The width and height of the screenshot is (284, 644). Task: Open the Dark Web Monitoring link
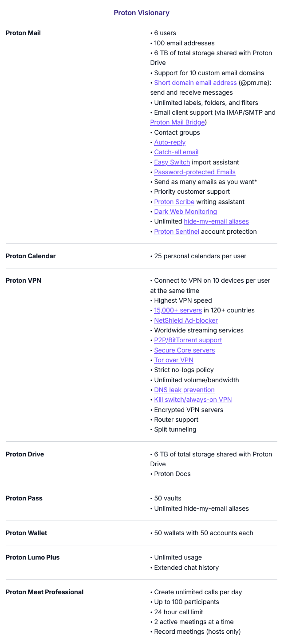click(x=185, y=212)
